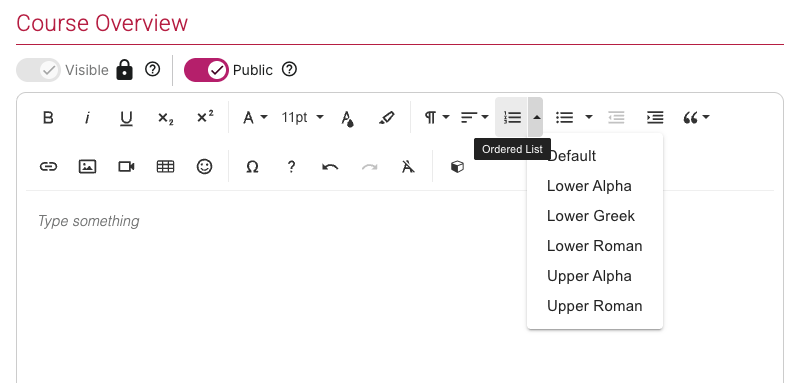799x383 pixels.
Task: Open the background highlight color tool
Action: (387, 118)
